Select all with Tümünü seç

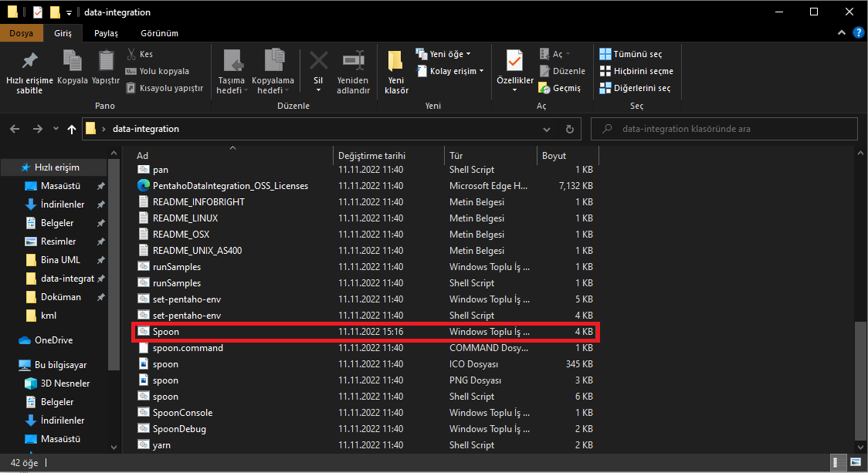click(x=631, y=54)
